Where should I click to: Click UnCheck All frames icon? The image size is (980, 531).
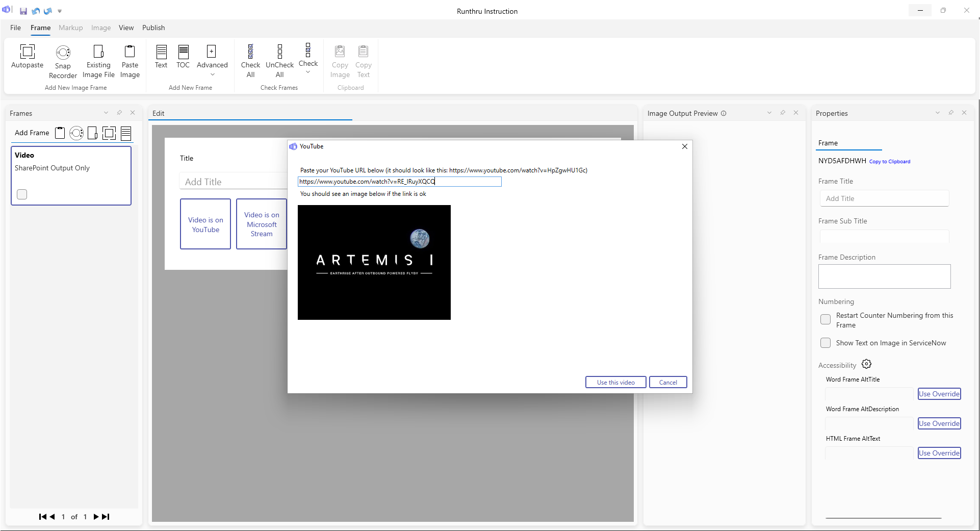point(279,52)
